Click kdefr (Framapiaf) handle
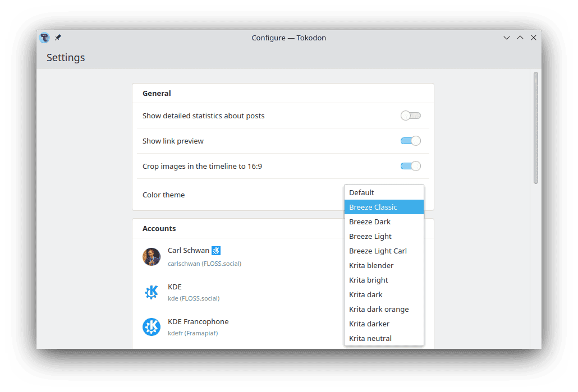Image resolution: width=578 pixels, height=392 pixels. [x=193, y=333]
